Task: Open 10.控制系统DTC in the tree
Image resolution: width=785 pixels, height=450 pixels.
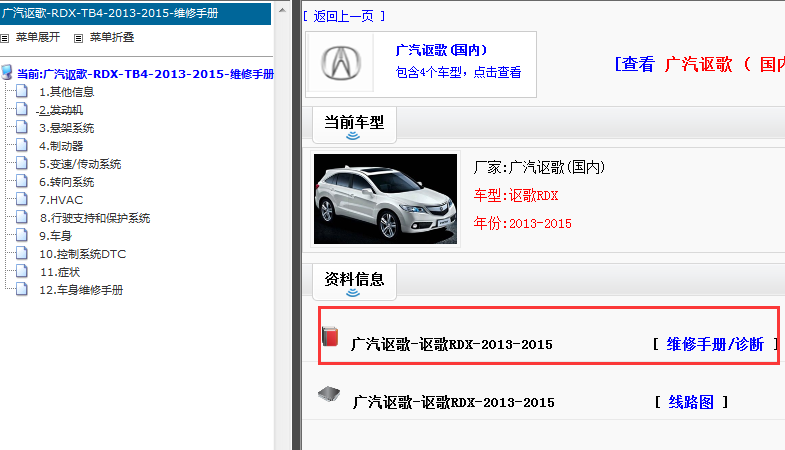Action: 83,254
